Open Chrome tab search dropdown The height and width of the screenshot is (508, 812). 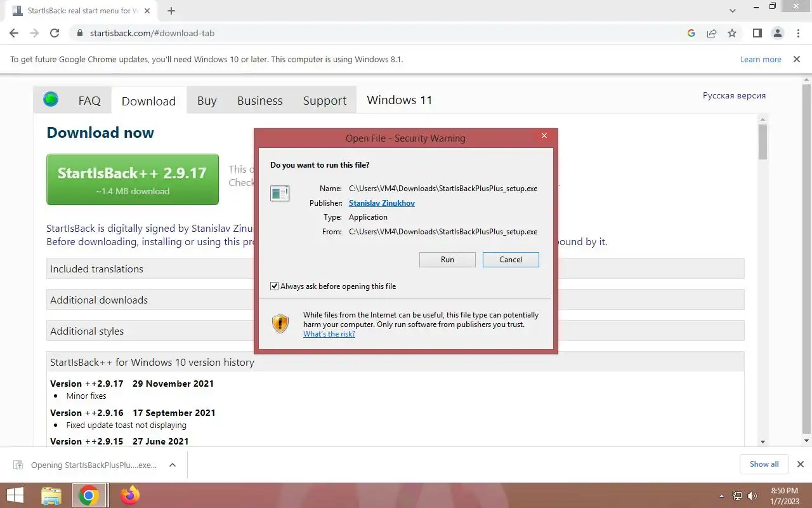pos(733,11)
